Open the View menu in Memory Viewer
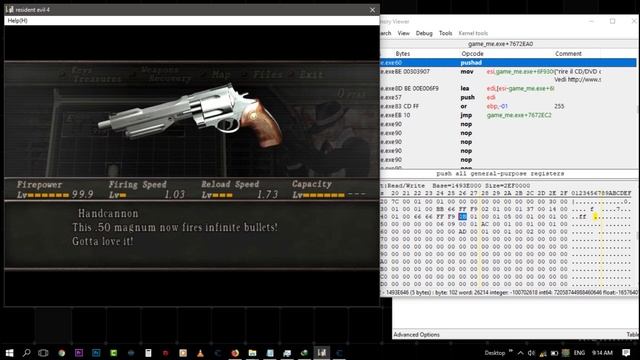640x360 pixels. [x=403, y=33]
